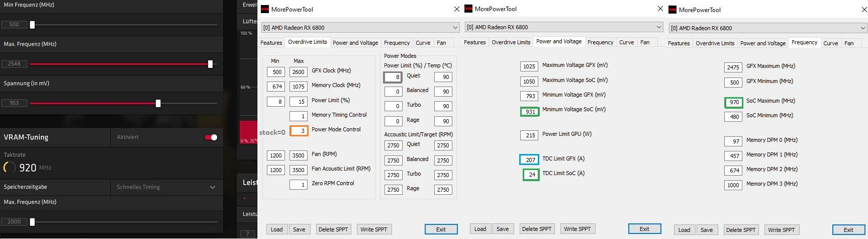Click Load button in Power and Voltage window
868x239 pixels.
(x=480, y=229)
